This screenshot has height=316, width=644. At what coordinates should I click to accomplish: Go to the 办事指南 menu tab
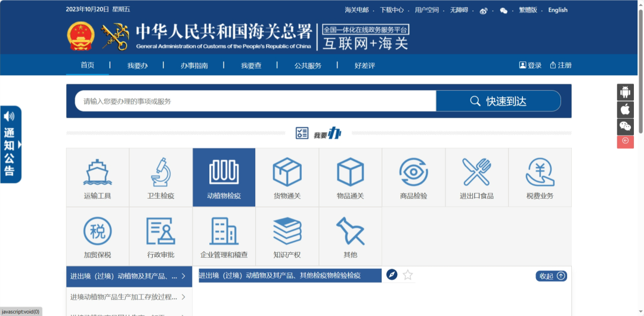click(194, 66)
